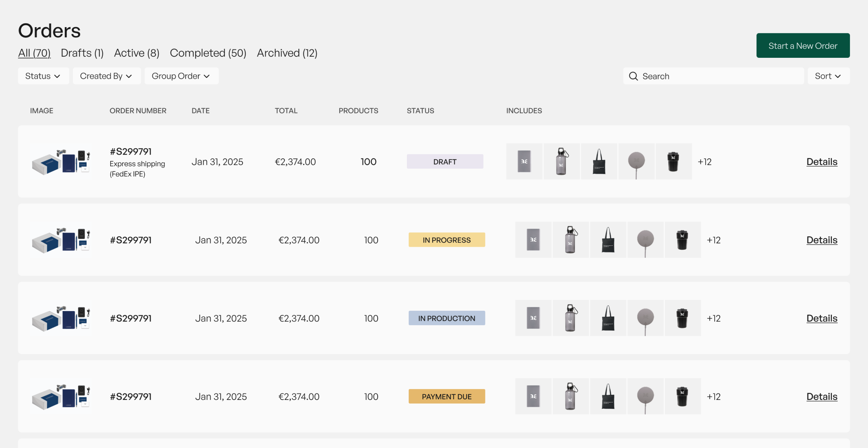Expand the Created By filter
868x448 pixels.
(106, 76)
